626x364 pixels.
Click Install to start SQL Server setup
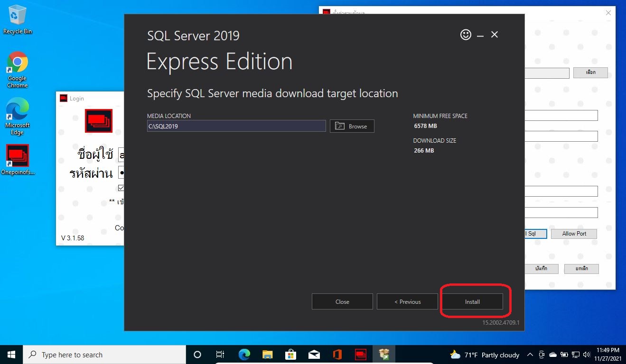(x=472, y=301)
